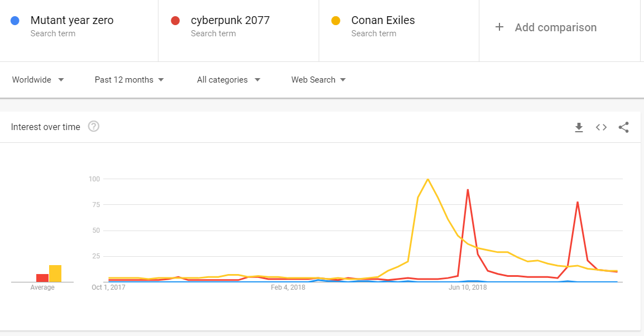Select the Conan Exiles peak at 100

coord(428,179)
